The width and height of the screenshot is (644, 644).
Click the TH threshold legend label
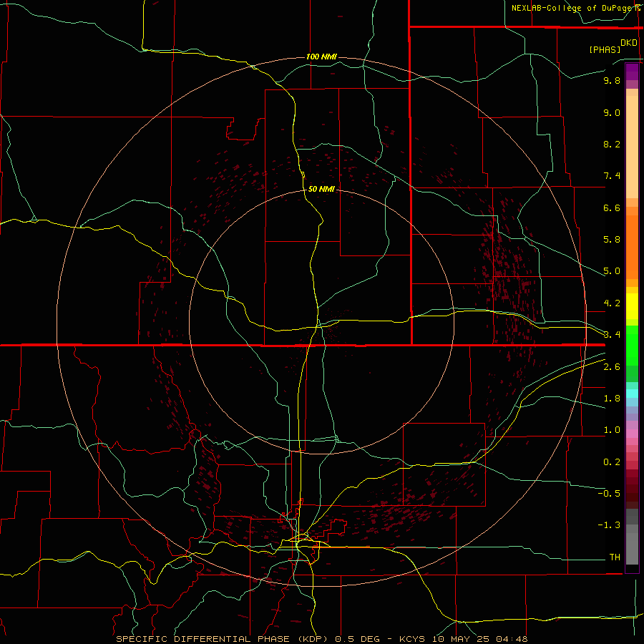615,557
